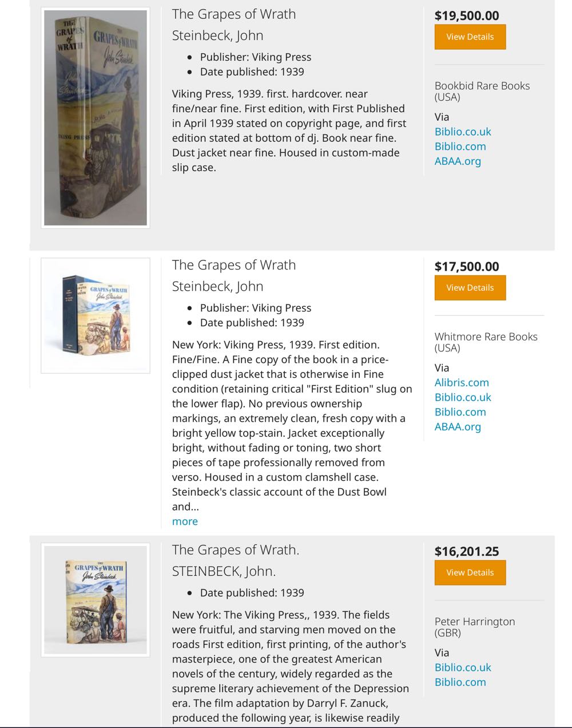Open Biblio.co.uk under Peter Harrington
The height and width of the screenshot is (728, 572).
click(x=462, y=667)
